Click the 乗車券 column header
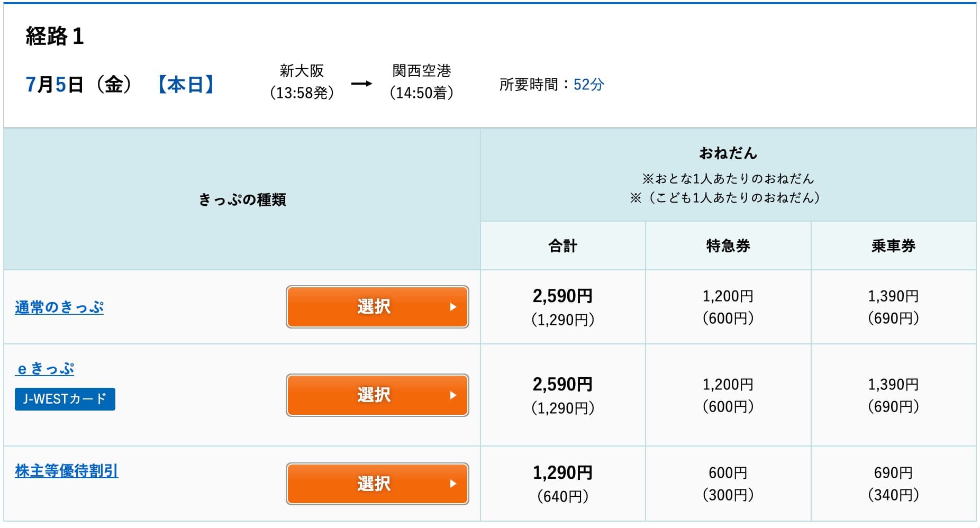 click(x=894, y=246)
